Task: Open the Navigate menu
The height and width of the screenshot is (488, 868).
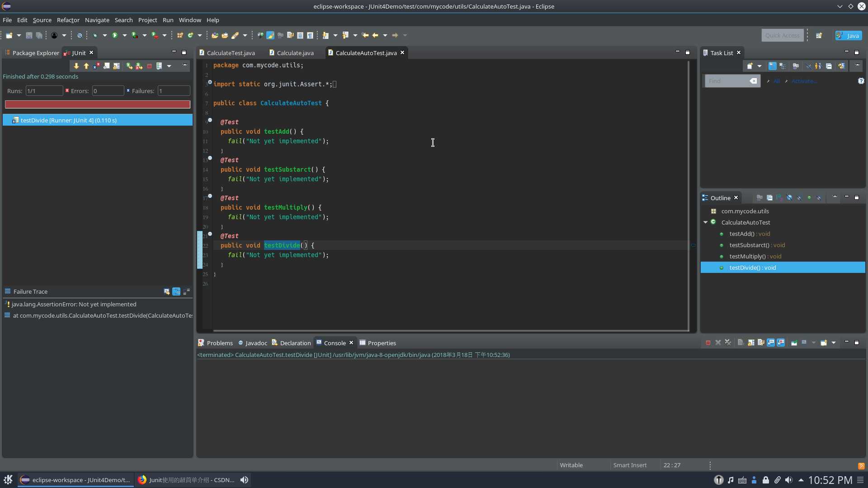Action: (97, 20)
